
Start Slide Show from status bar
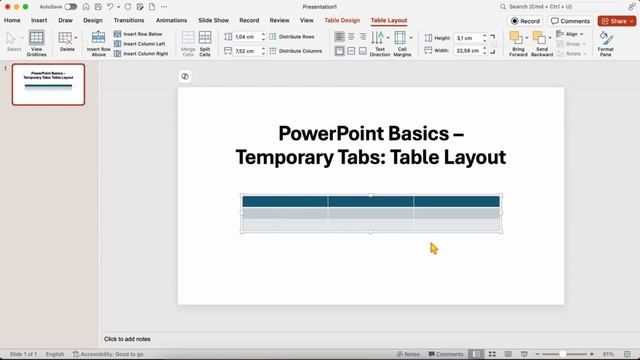tap(524, 354)
